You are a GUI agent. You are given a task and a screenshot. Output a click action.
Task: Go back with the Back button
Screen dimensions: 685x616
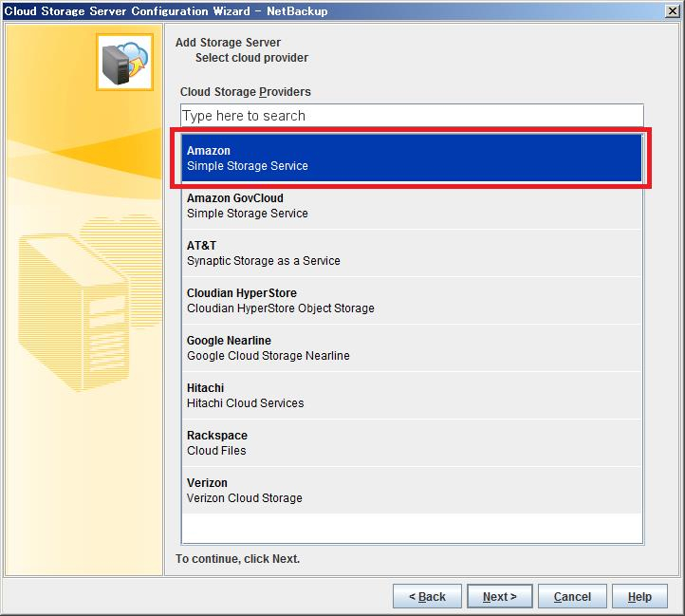pyautogui.click(x=427, y=596)
